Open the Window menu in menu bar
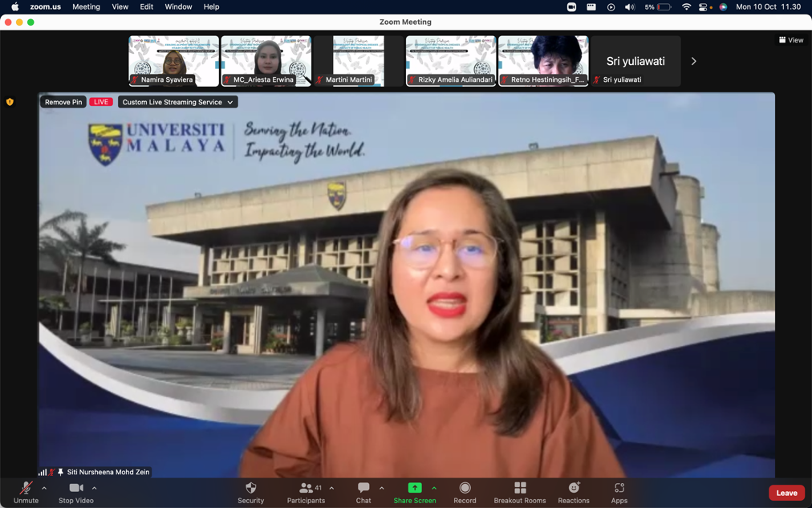 pos(178,6)
